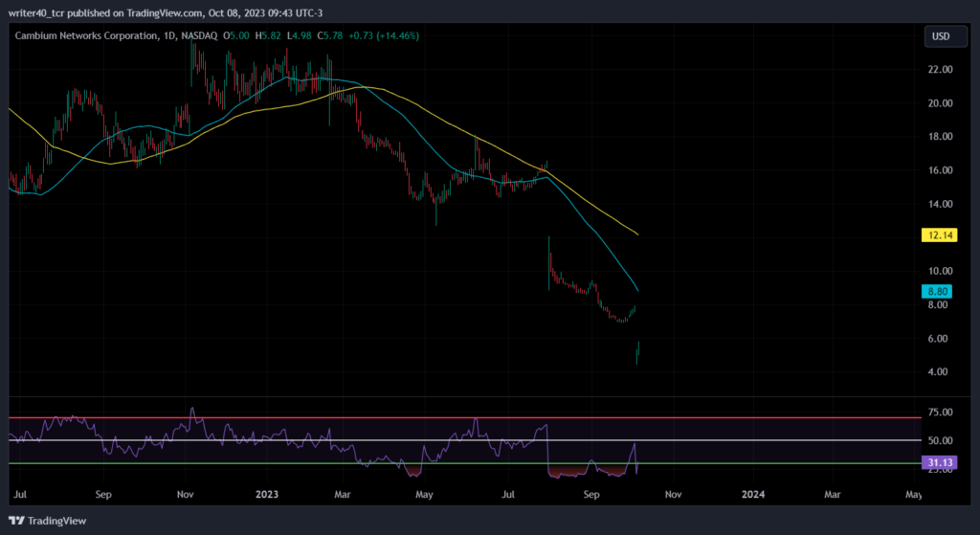Click the yellow 12.14 moving average label
The height and width of the screenshot is (535, 980).
940,235
